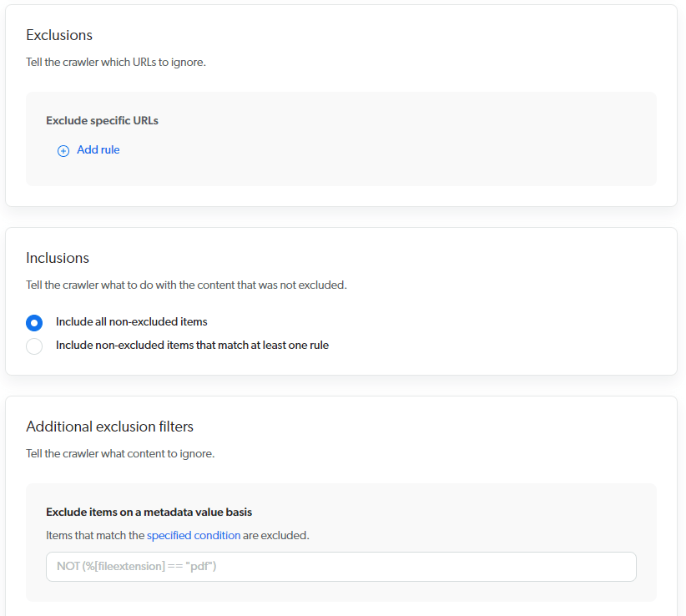The height and width of the screenshot is (616, 686).
Task: Click the Inclusions description about non-excluded content
Action: coord(186,285)
